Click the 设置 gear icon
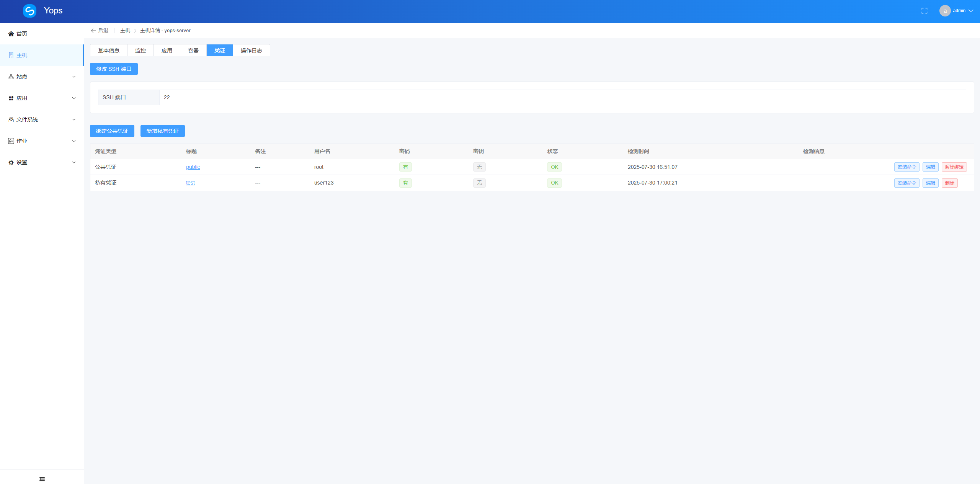 tap(11, 162)
